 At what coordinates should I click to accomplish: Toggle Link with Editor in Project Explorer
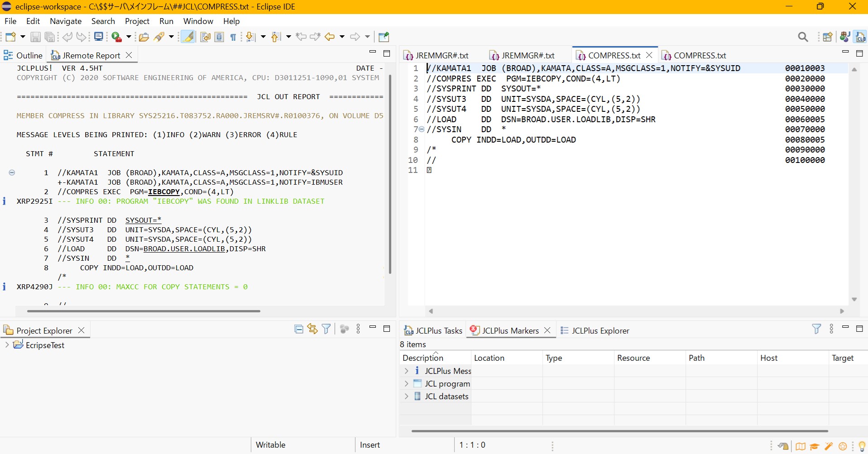[x=312, y=330]
